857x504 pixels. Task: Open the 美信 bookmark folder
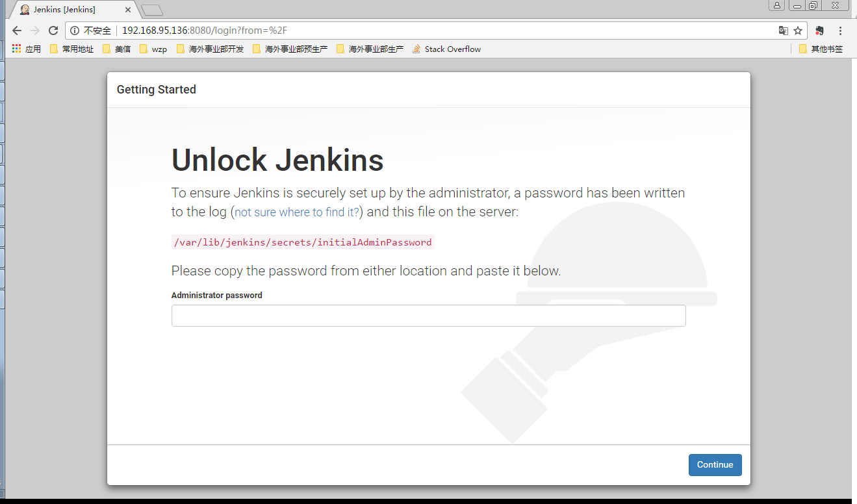tap(116, 49)
